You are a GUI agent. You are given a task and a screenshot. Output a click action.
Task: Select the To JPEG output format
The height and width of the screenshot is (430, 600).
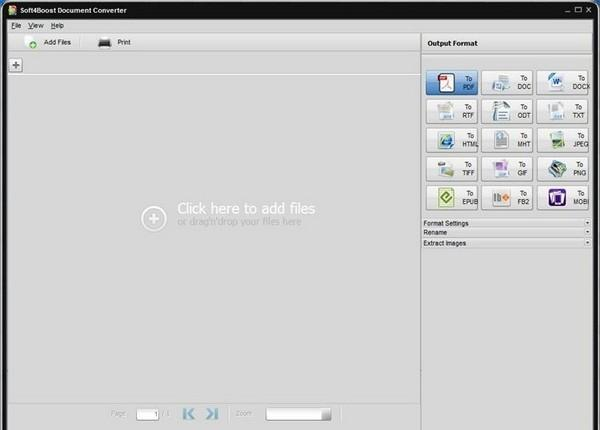[x=562, y=140]
